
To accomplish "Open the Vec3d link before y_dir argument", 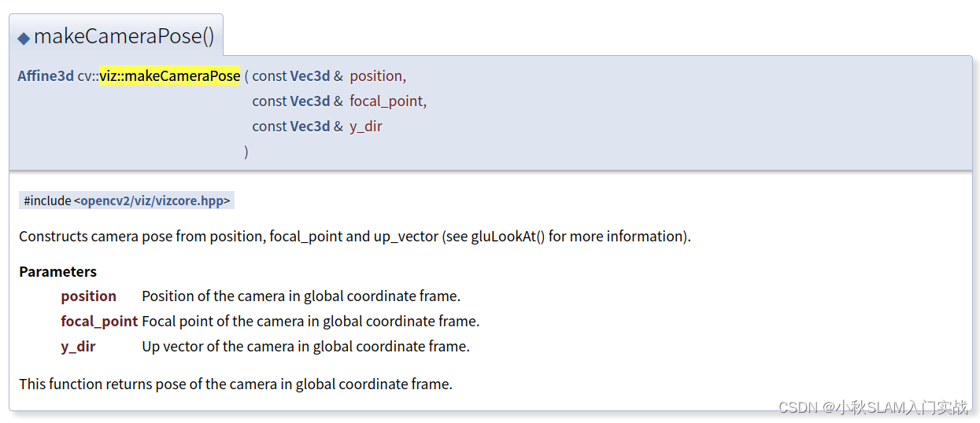I will pyautogui.click(x=310, y=127).
